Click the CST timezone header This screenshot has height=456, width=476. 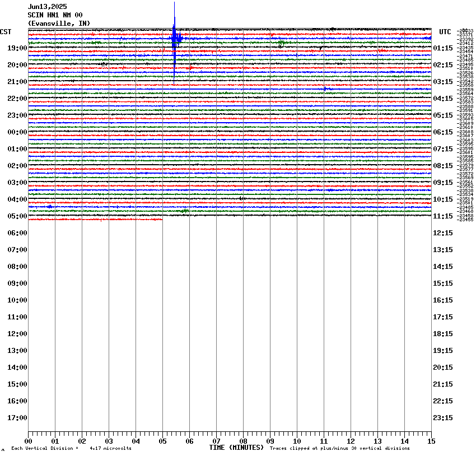point(6,32)
